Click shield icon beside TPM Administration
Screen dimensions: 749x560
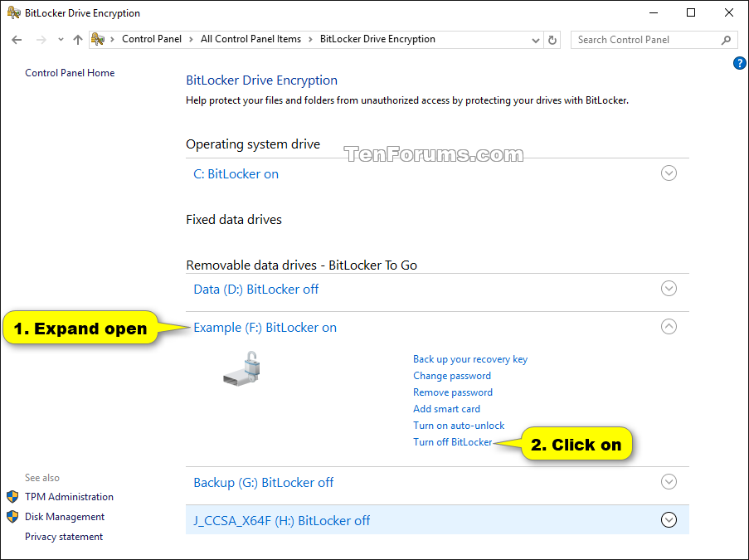pos(12,497)
